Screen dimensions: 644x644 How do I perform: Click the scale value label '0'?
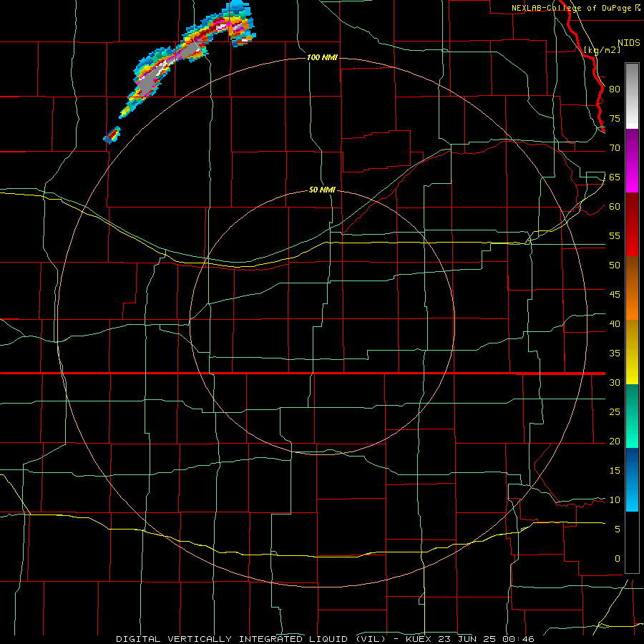pyautogui.click(x=618, y=559)
